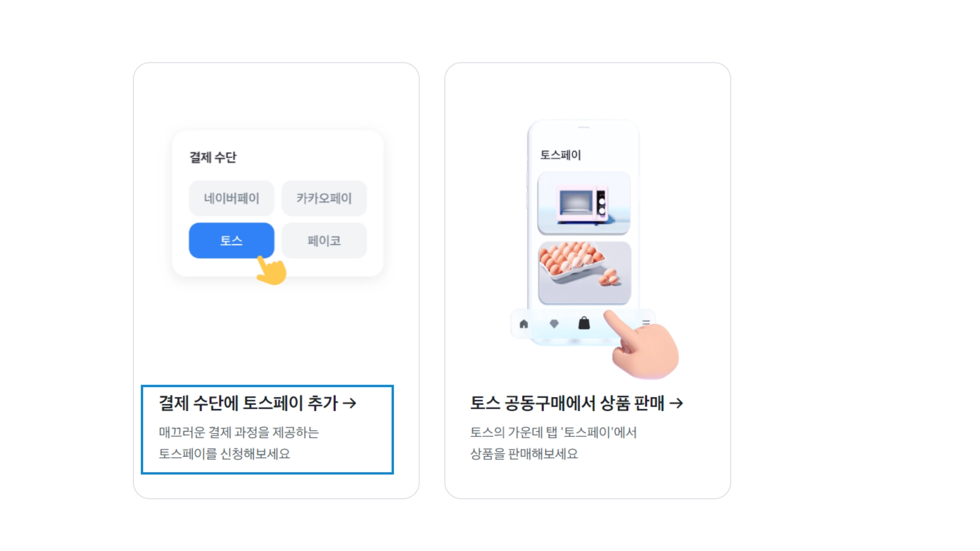980x551 pixels.
Task: Click arrow next to 토스 공동구매에서 상품 판매
Action: pos(676,403)
